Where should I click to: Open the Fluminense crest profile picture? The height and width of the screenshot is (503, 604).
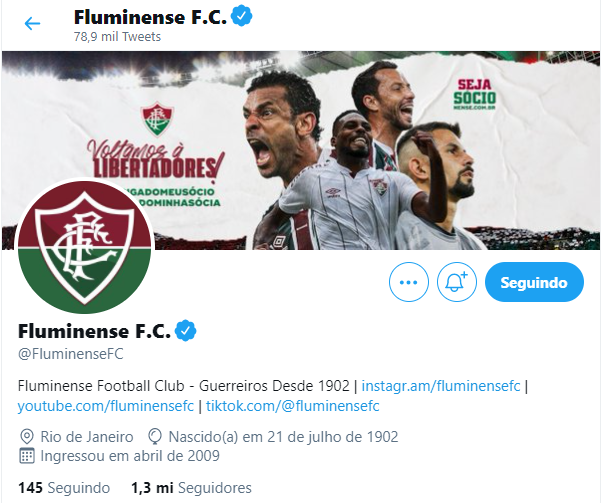pyautogui.click(x=85, y=246)
